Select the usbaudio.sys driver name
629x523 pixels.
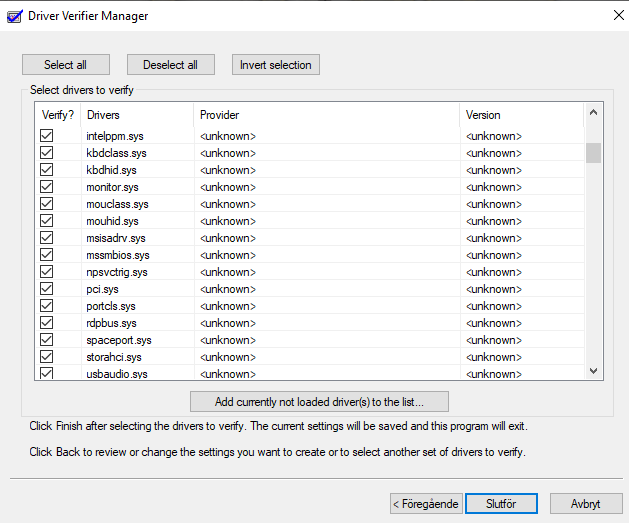[x=117, y=374]
